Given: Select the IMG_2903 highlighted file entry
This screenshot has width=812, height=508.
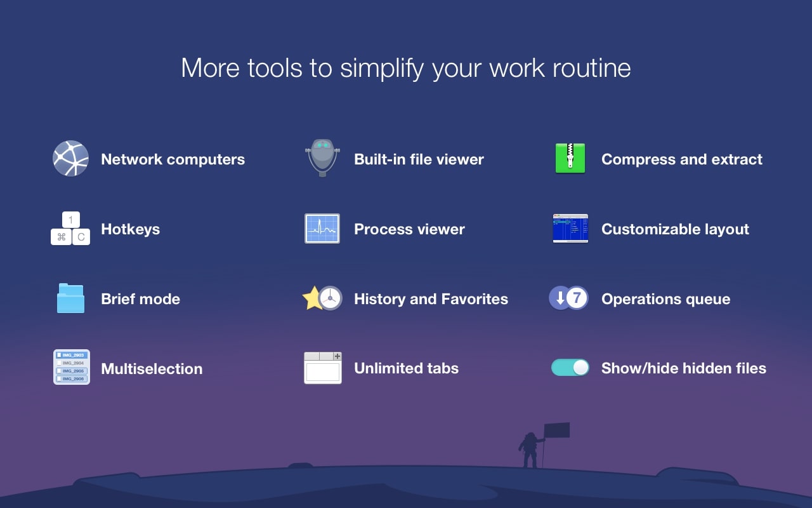Looking at the screenshot, I should coord(72,354).
